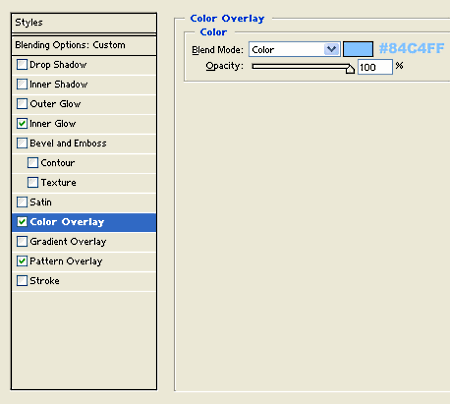
Task: Tick the Gradient Overlay checkbox
Action: (22, 241)
